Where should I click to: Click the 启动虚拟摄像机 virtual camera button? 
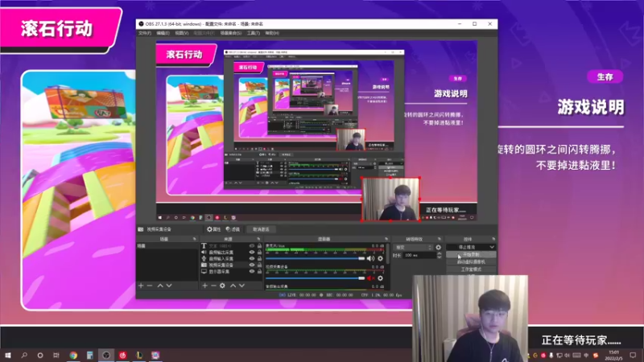click(x=471, y=262)
